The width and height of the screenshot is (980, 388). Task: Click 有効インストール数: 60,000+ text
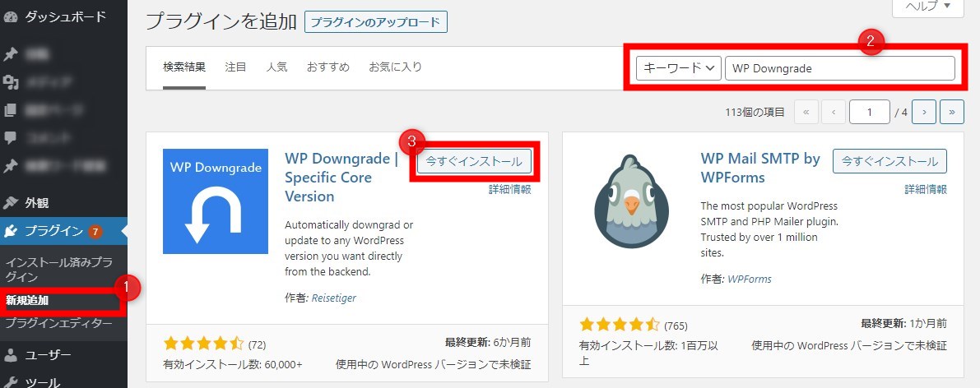[233, 364]
